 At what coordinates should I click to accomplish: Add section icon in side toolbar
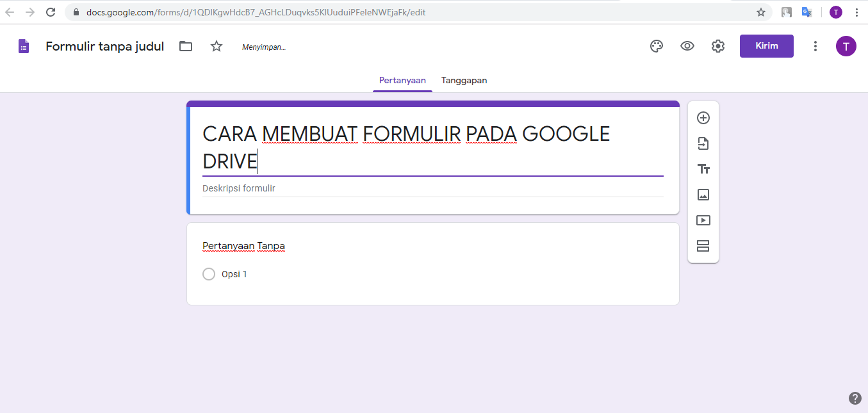tap(703, 246)
